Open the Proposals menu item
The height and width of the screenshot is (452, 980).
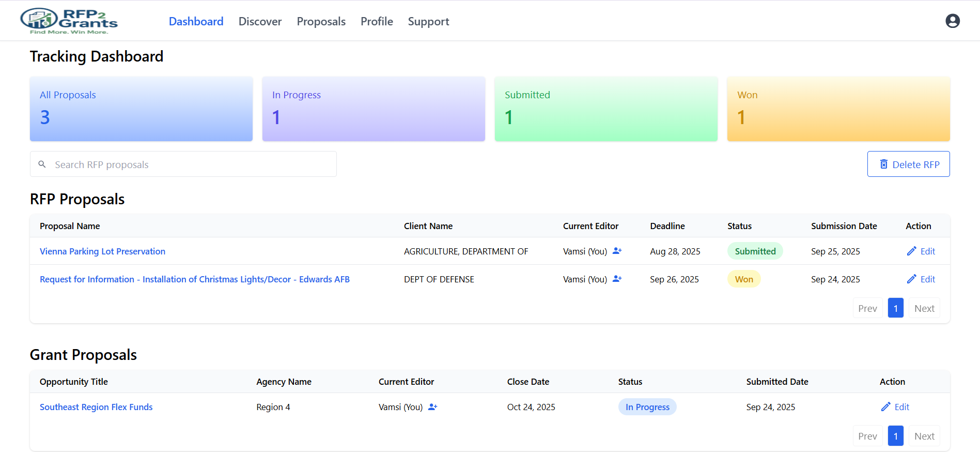click(x=321, y=21)
